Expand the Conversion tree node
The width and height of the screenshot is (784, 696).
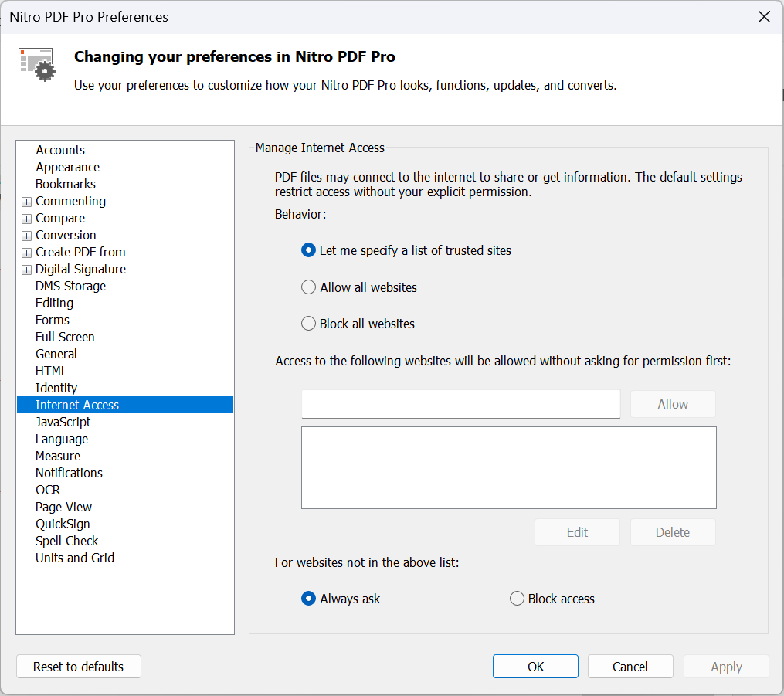coord(26,236)
